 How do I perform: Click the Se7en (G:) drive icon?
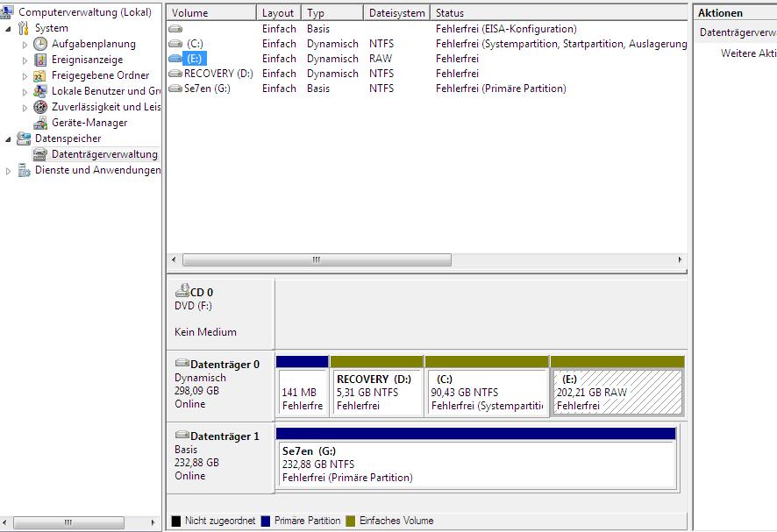click(x=175, y=89)
